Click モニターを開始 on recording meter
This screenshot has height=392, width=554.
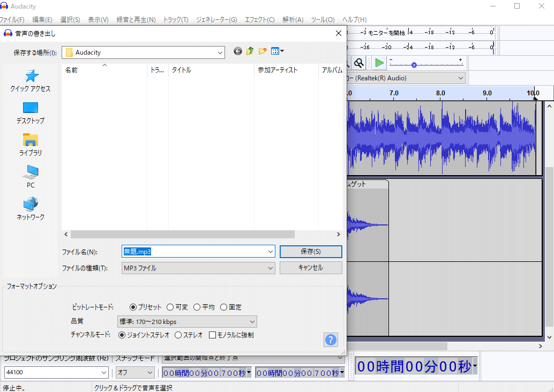point(386,33)
